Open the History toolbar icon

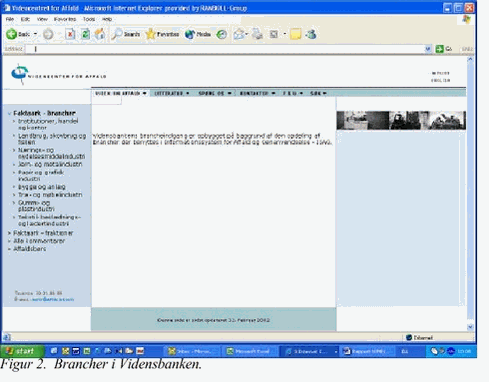pos(222,34)
